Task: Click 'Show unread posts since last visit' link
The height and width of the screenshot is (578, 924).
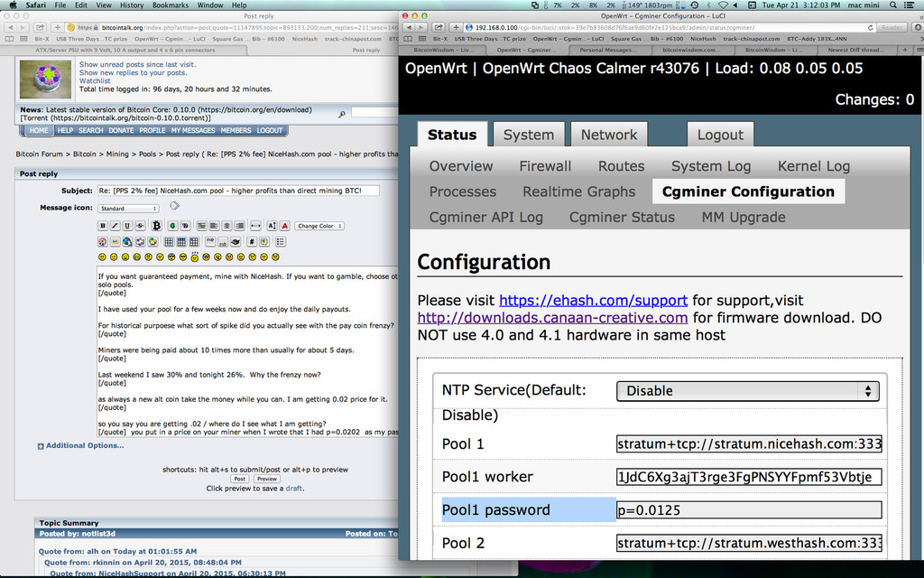Action: coord(137,64)
